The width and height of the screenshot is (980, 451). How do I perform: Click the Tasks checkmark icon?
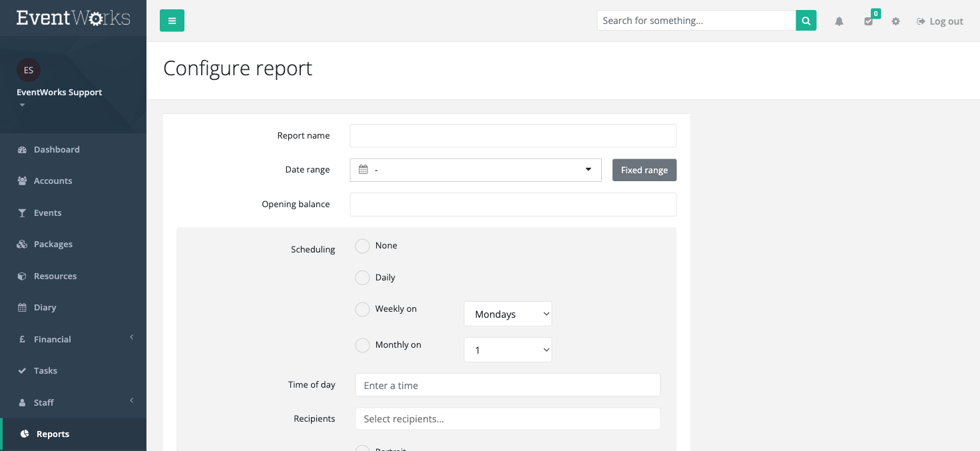[x=22, y=371]
